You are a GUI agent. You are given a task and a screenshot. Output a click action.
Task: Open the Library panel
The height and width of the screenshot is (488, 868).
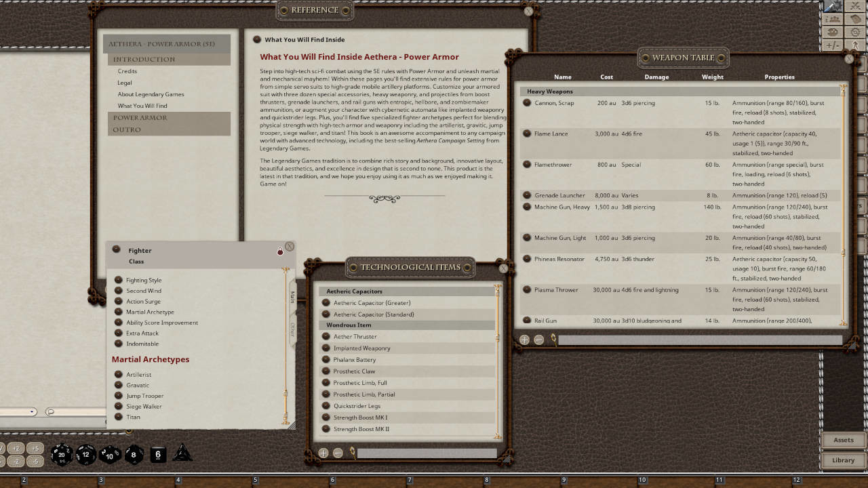tap(842, 460)
